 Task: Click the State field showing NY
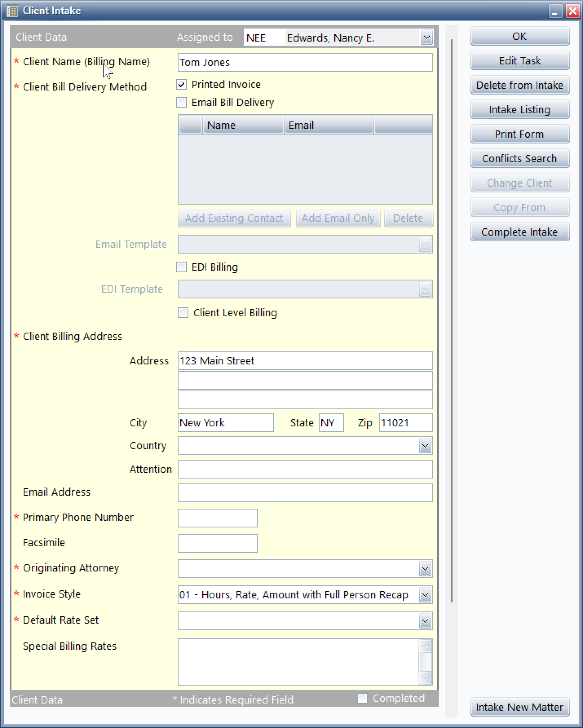(331, 423)
